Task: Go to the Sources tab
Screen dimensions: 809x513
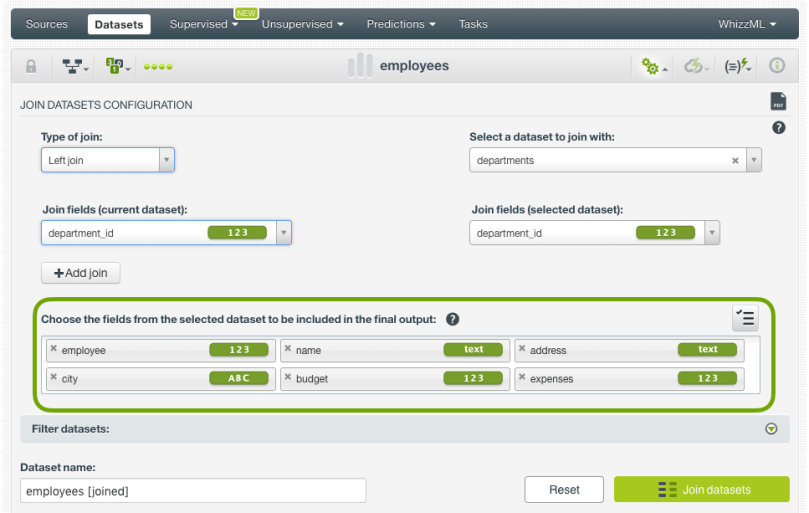Action: tap(46, 24)
